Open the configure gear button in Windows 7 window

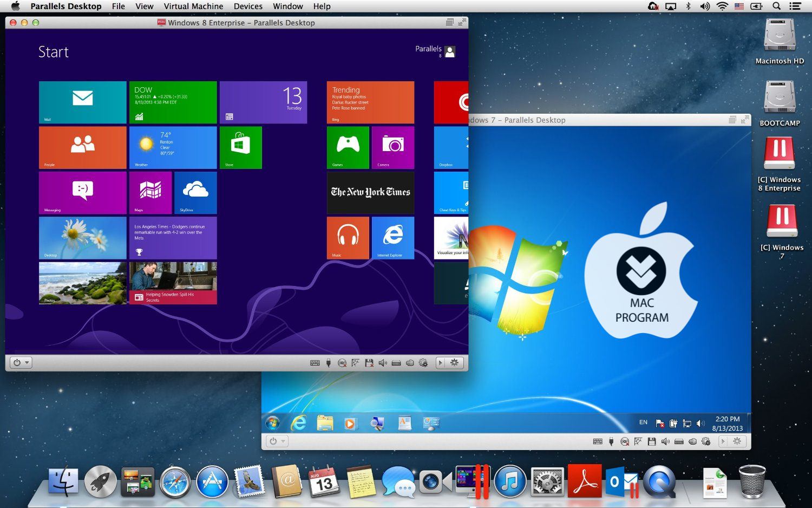737,441
